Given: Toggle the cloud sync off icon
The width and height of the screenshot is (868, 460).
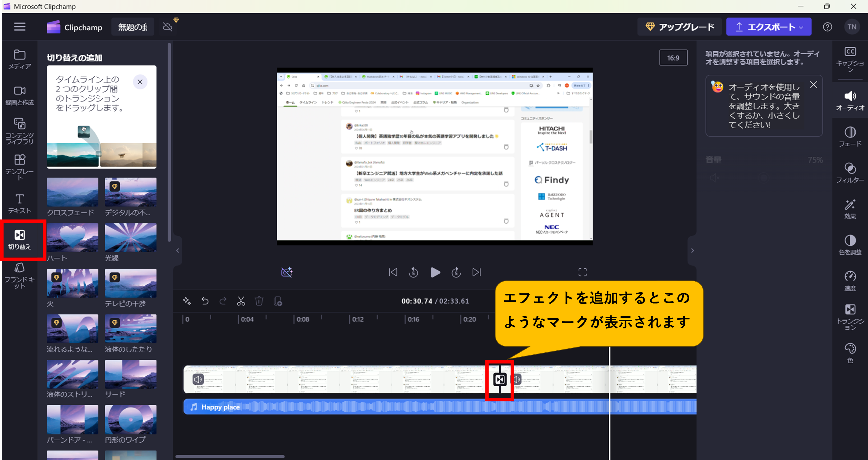Looking at the screenshot, I should pyautogui.click(x=167, y=27).
